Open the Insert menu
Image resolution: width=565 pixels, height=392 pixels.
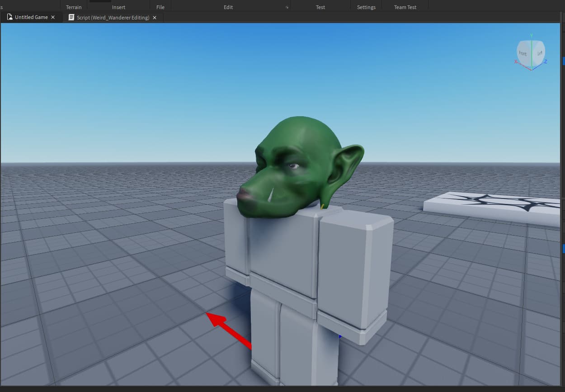pyautogui.click(x=118, y=7)
